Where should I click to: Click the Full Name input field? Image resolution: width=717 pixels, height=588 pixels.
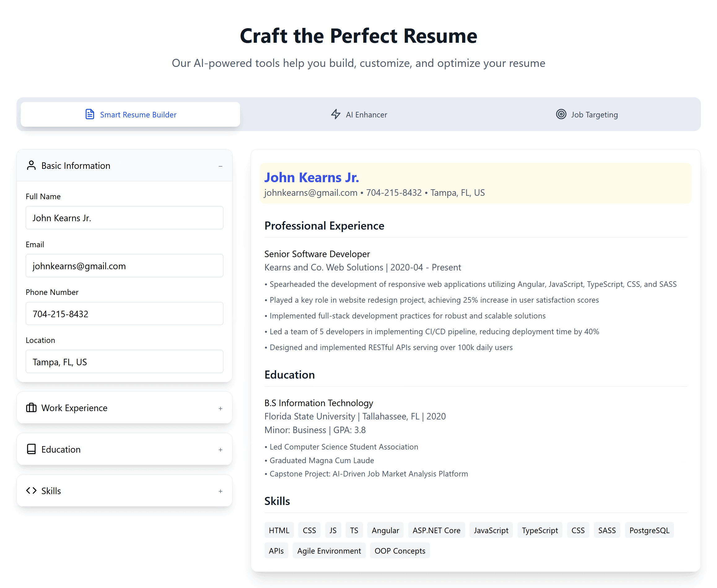coord(124,218)
